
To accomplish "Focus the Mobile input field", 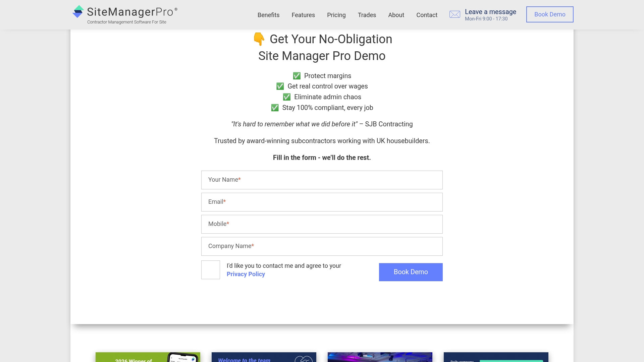I will 322,224.
